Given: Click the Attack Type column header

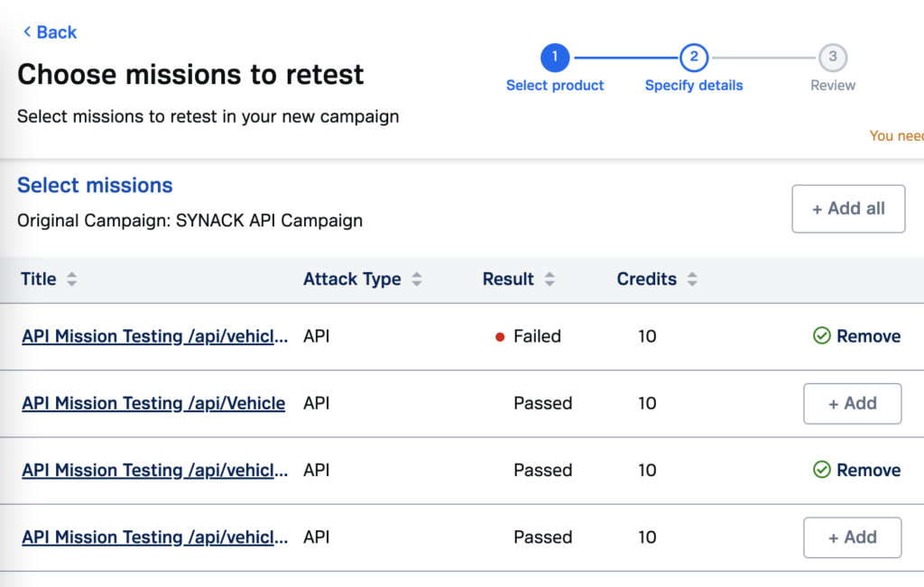Looking at the screenshot, I should click(x=352, y=280).
